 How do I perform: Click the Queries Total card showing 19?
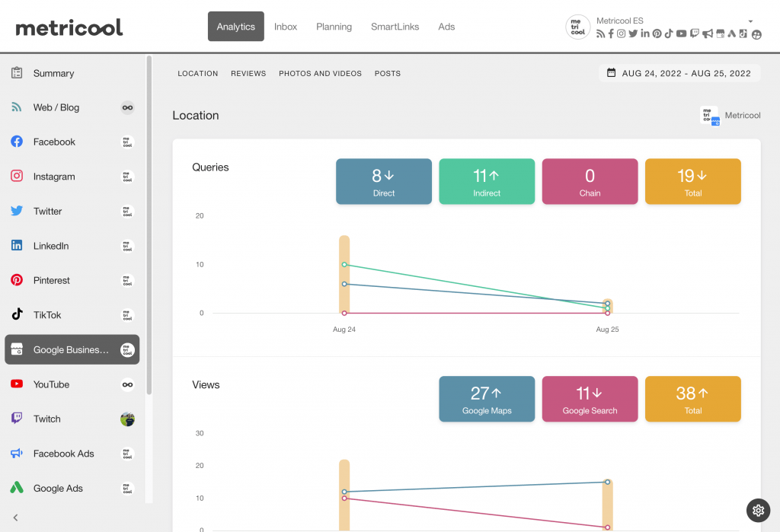pyautogui.click(x=693, y=181)
